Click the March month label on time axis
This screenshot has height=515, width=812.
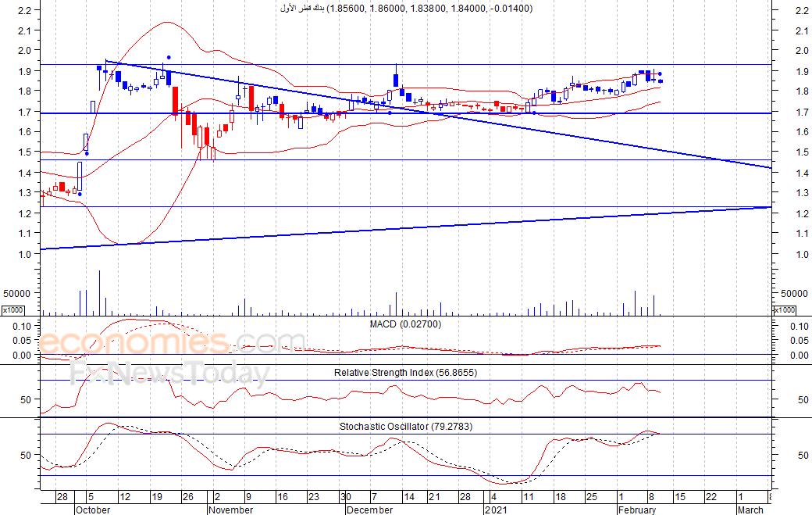pos(750,510)
